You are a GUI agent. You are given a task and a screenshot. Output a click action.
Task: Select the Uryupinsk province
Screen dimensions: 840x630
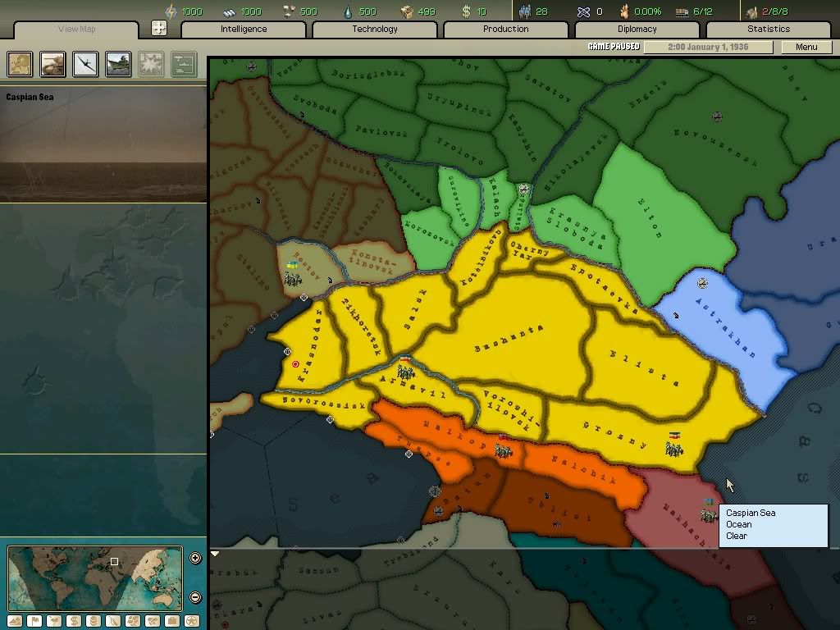[459, 104]
